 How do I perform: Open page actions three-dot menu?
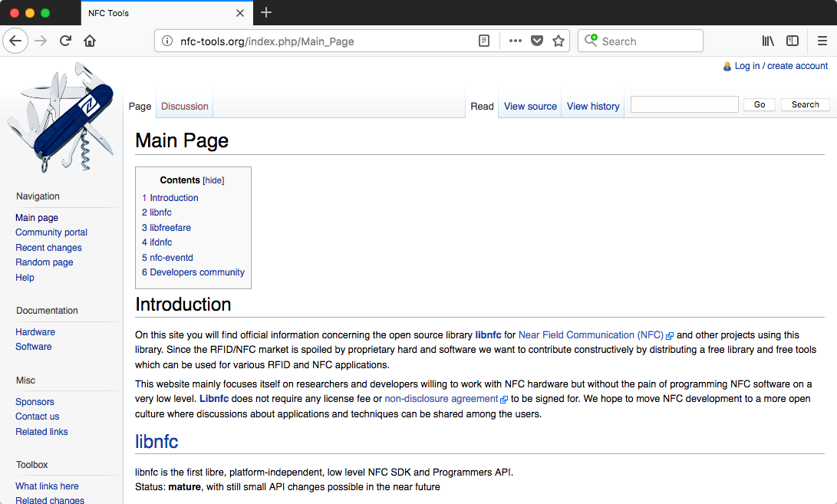516,41
